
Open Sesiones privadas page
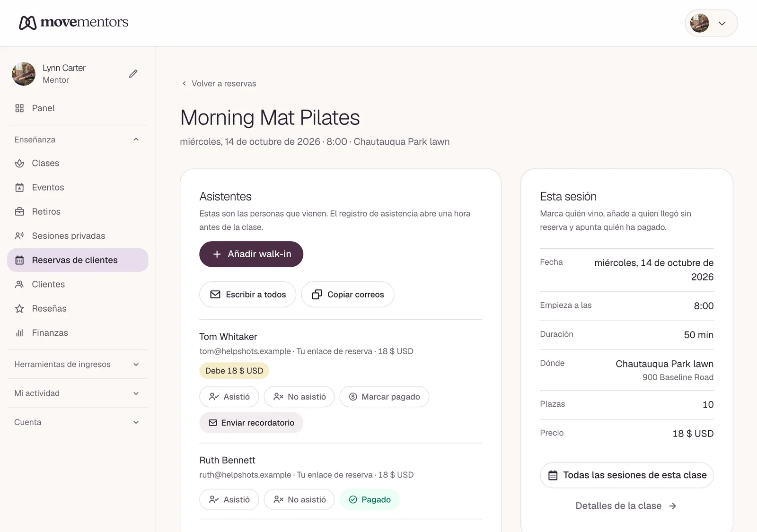tap(78, 235)
